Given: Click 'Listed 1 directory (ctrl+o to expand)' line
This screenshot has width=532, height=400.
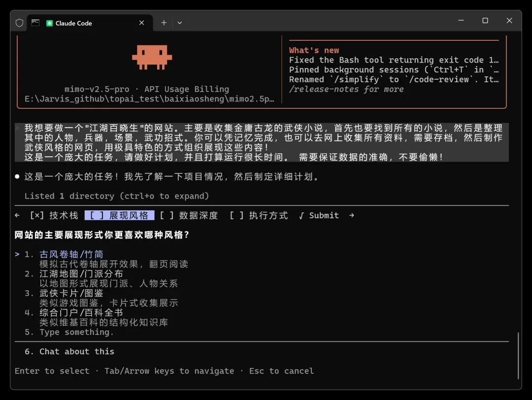Looking at the screenshot, I should click(x=117, y=196).
